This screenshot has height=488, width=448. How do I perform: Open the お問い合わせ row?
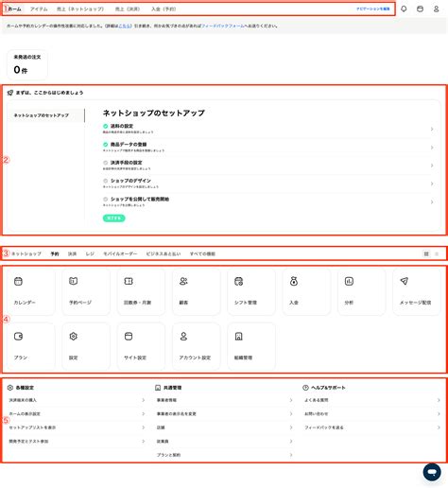pos(372,414)
